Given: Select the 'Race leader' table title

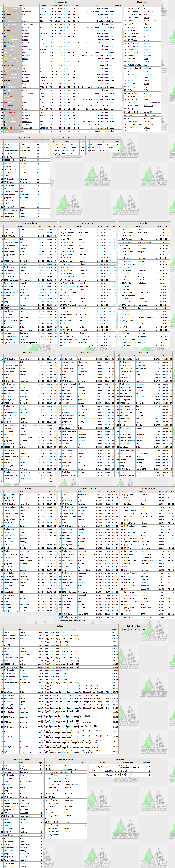Looking at the screenshot, I should pos(69,138).
